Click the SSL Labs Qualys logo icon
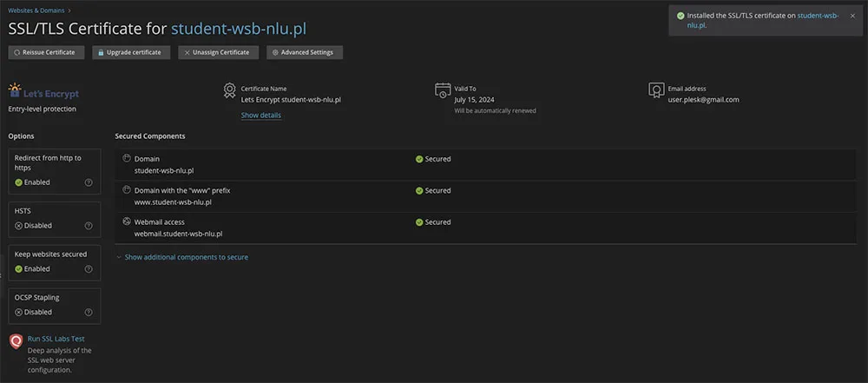Screen dimensions: 868x383 click(x=16, y=340)
